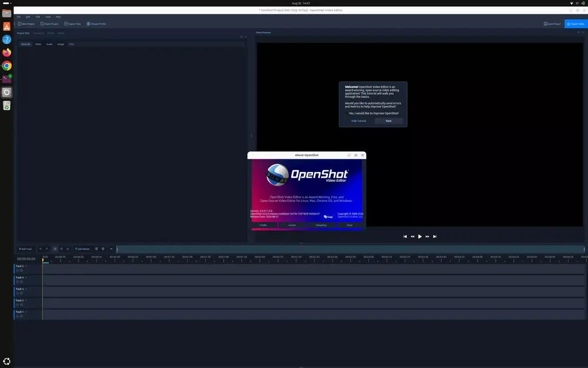The width and height of the screenshot is (588, 368).
Task: Toggle visibility of Track 2
Action: 21,305
